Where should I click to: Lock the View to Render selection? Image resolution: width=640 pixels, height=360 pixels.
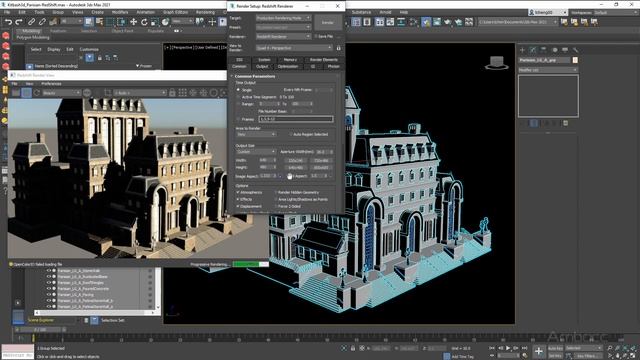338,48
